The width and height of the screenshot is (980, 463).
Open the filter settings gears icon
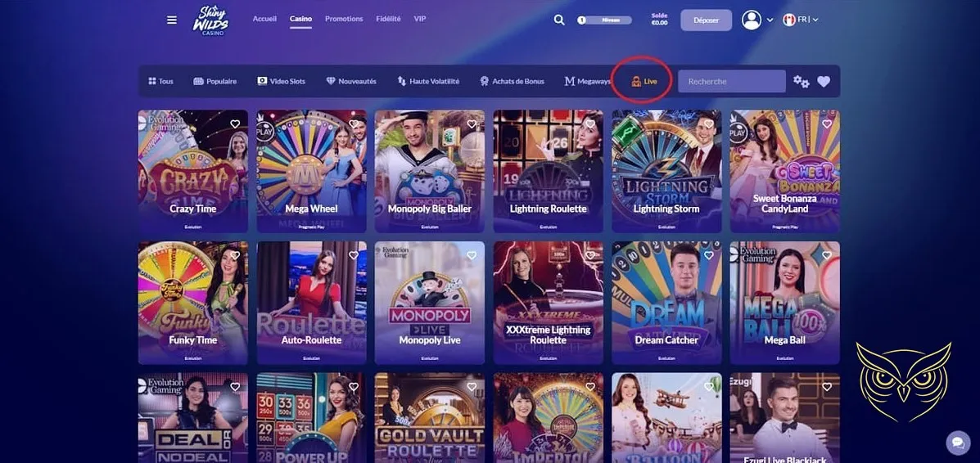click(801, 81)
